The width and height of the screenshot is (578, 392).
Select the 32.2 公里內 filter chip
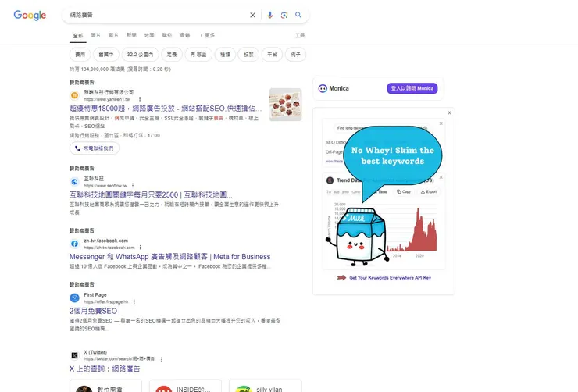(x=140, y=55)
